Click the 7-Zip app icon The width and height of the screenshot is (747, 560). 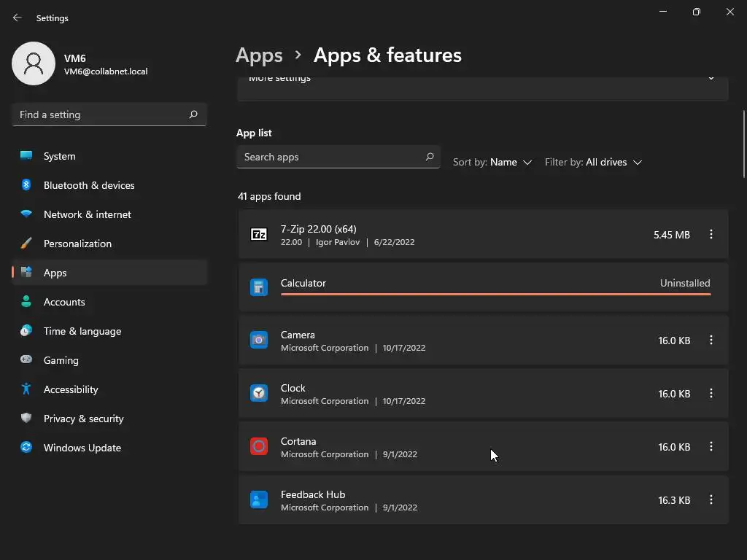click(x=259, y=234)
